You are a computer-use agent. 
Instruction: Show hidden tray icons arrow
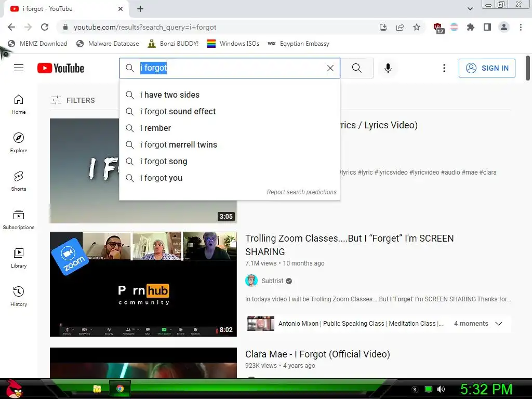tap(415, 389)
